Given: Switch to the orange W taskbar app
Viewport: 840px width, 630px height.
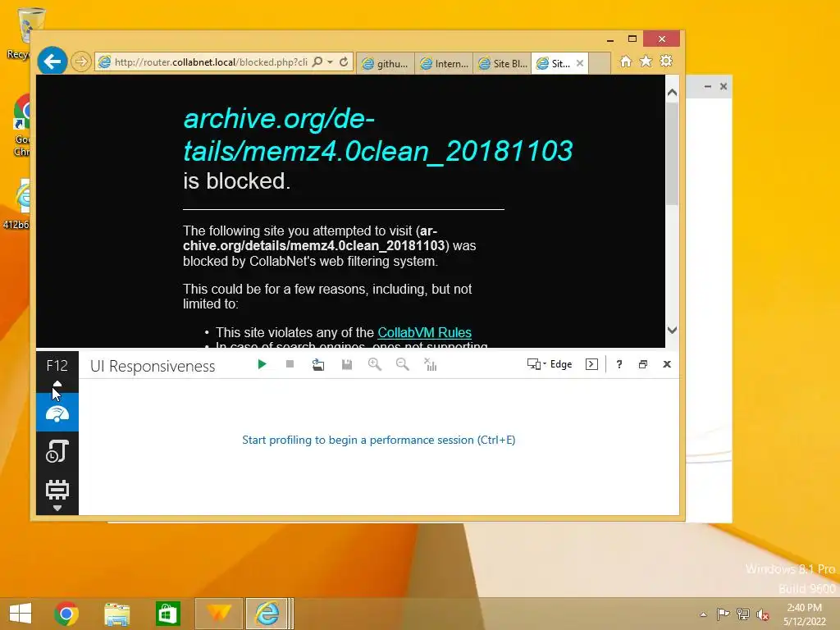Looking at the screenshot, I should [218, 614].
